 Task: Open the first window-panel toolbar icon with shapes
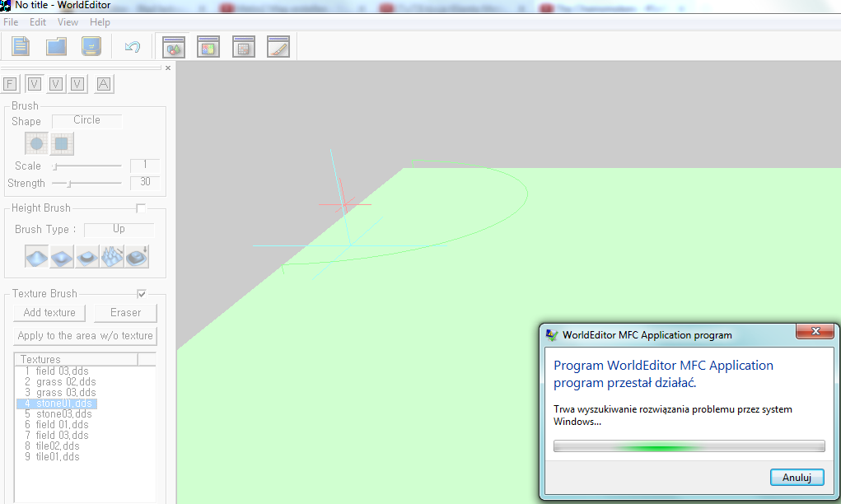174,47
